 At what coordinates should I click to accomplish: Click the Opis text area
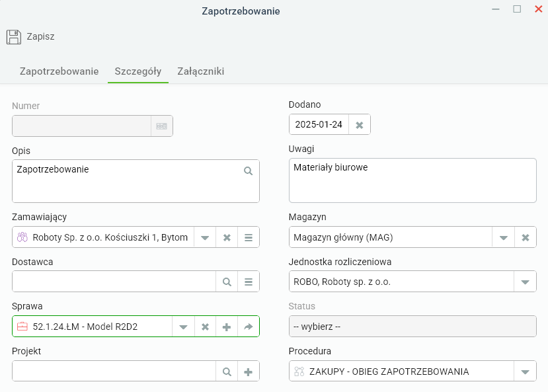tap(136, 181)
